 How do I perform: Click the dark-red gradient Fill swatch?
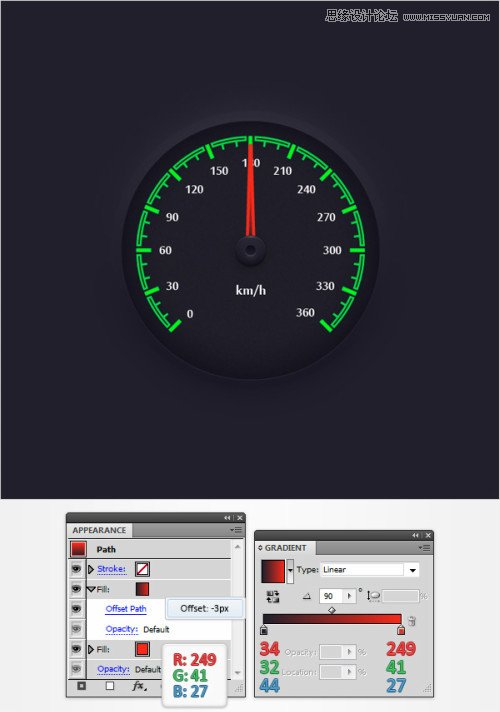point(142,589)
